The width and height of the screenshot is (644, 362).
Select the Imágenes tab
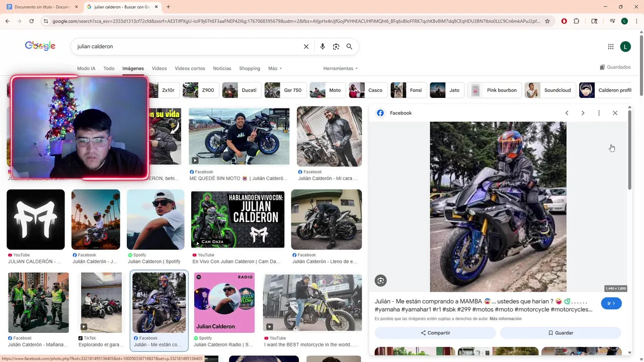[133, 68]
